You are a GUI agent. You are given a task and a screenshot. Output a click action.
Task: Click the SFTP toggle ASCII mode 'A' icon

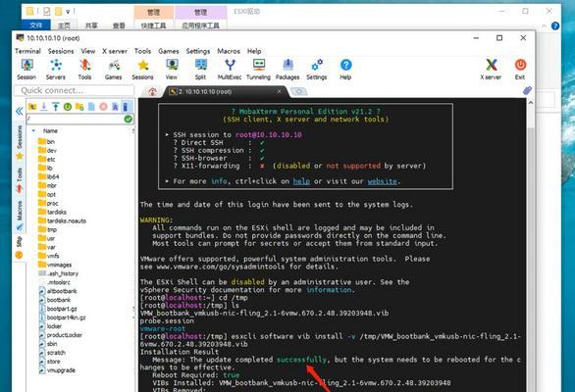click(x=115, y=107)
